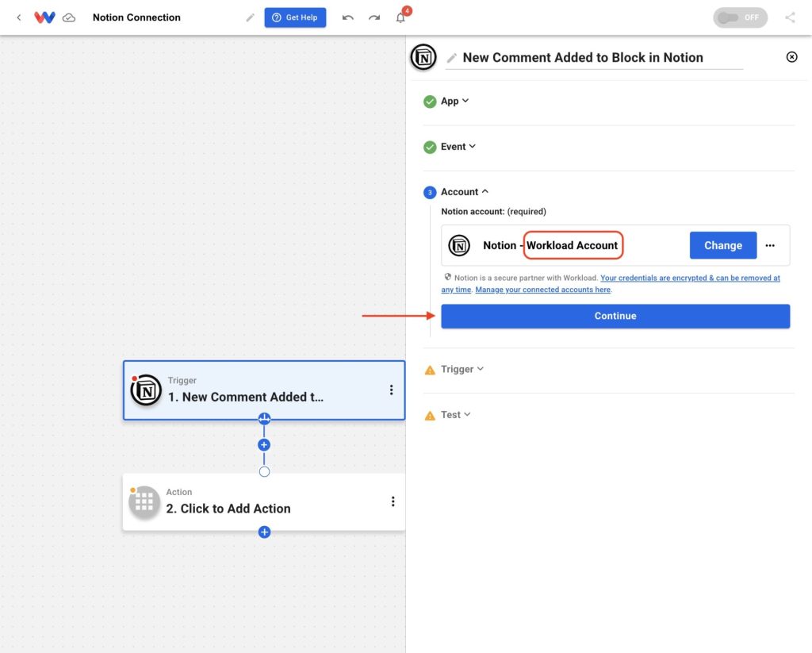Click connector handle below trigger node
The height and width of the screenshot is (653, 812).
click(x=264, y=419)
